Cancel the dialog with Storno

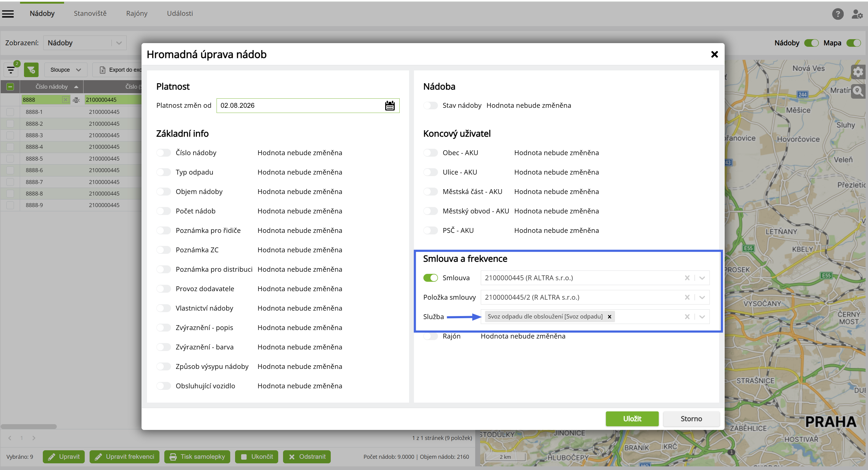click(x=691, y=419)
